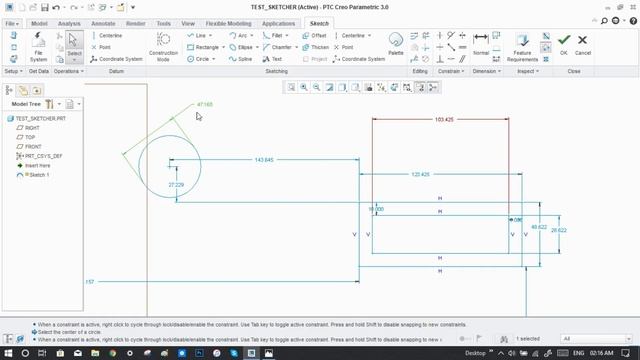Switch to the Annotate tab
The width and height of the screenshot is (640, 360).
tap(103, 24)
